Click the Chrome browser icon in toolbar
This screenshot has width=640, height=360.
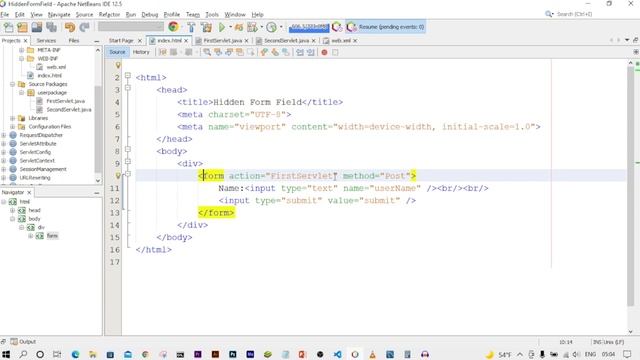[173, 27]
